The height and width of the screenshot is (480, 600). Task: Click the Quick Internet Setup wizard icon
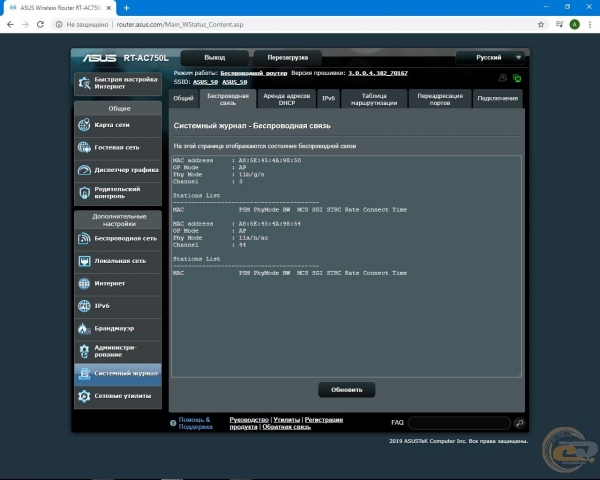click(84, 83)
